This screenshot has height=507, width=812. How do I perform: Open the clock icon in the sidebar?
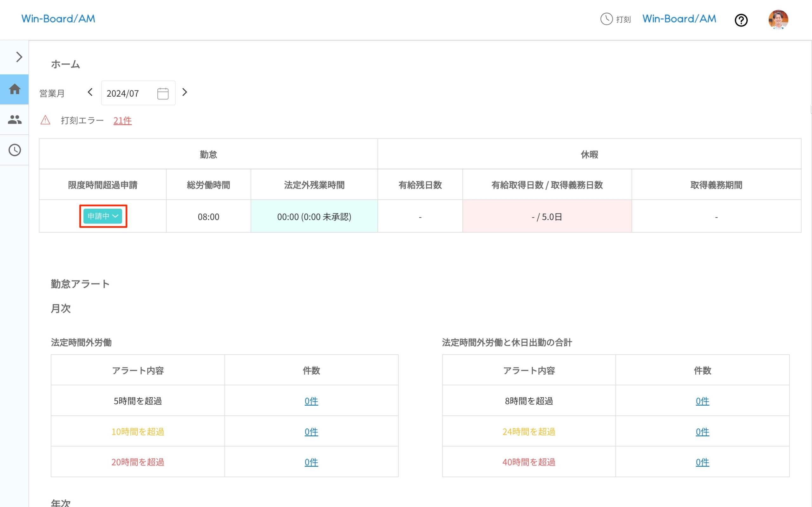click(14, 150)
